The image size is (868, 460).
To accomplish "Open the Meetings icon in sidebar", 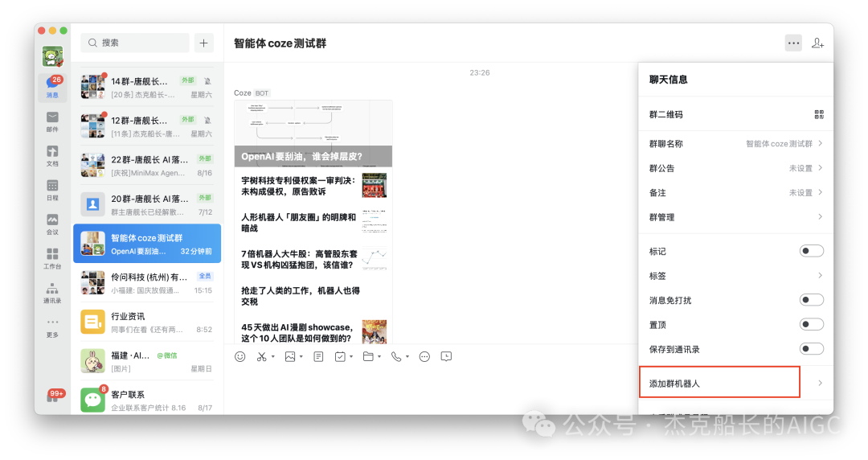I will [x=52, y=224].
